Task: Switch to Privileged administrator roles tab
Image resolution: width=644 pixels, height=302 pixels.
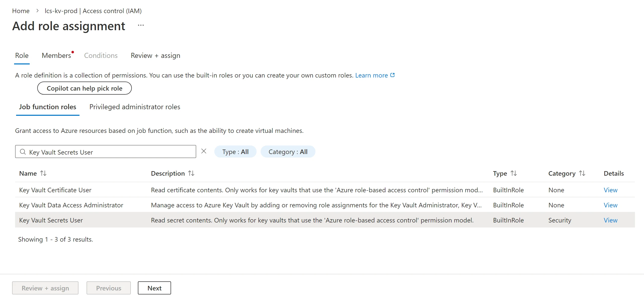Action: tap(135, 107)
